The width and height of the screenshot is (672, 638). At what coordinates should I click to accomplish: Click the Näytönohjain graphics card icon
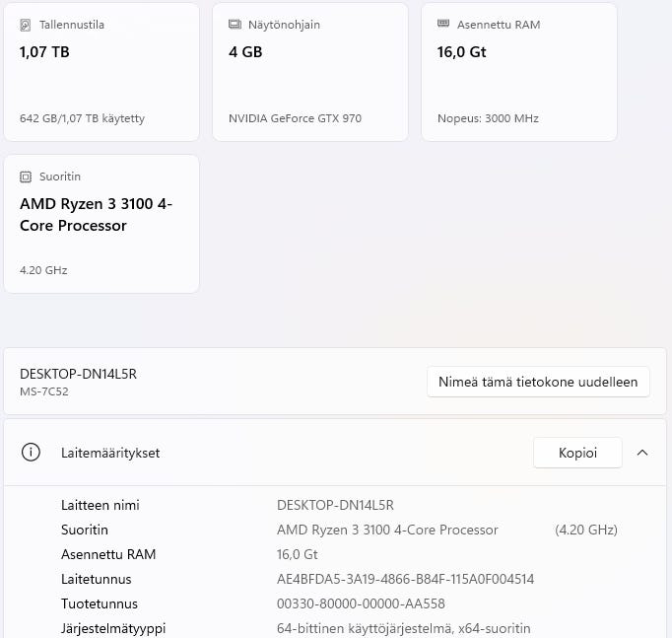point(235,25)
